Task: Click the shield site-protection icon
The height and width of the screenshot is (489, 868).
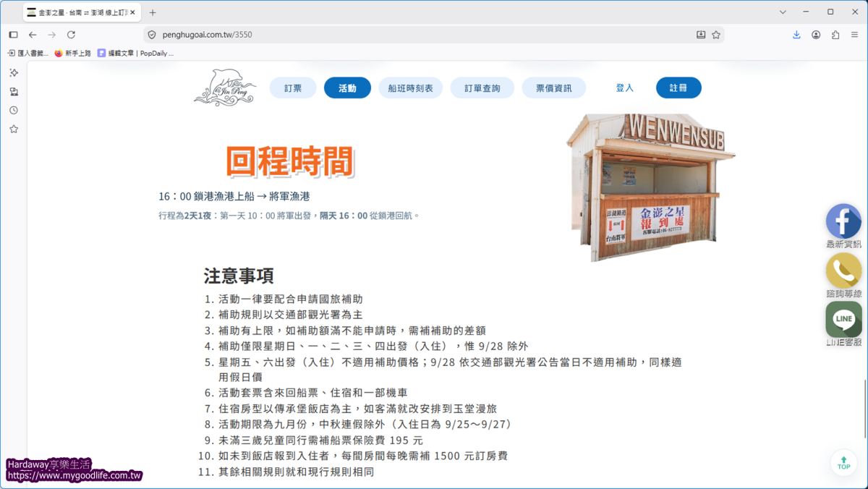Action: (151, 35)
